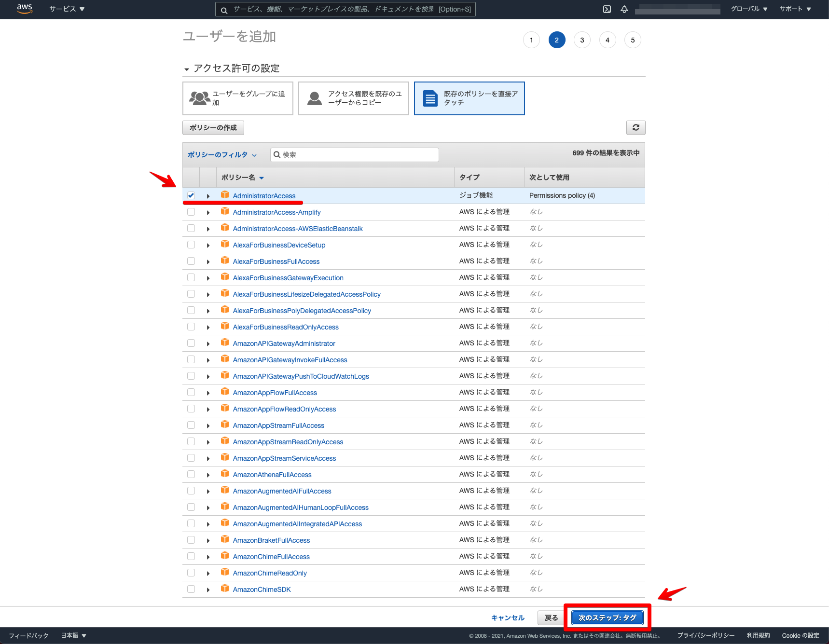This screenshot has width=829, height=644.
Task: Open the 日本語 language selector
Action: click(x=73, y=635)
